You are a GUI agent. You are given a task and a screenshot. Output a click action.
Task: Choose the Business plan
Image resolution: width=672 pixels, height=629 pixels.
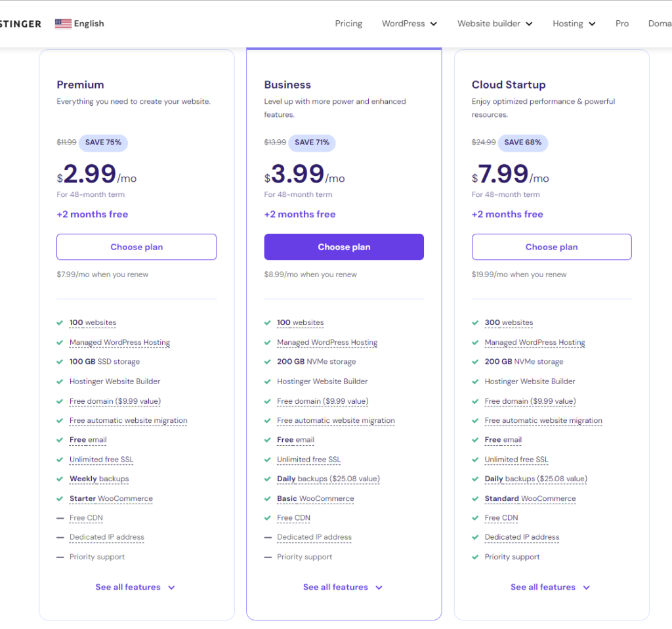(x=344, y=247)
